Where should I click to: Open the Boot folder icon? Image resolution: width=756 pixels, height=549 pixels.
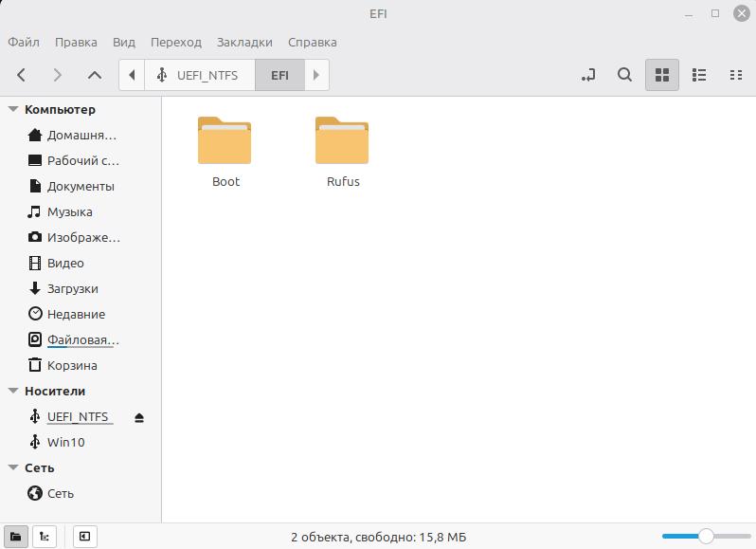(x=225, y=140)
